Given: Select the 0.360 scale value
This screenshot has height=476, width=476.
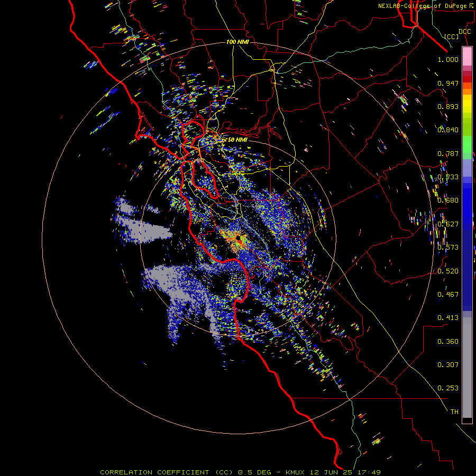Looking at the screenshot, I should (x=448, y=342).
